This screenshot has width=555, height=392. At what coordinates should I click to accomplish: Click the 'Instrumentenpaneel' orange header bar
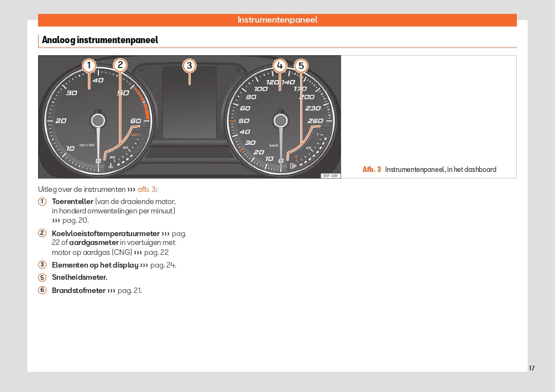277,20
